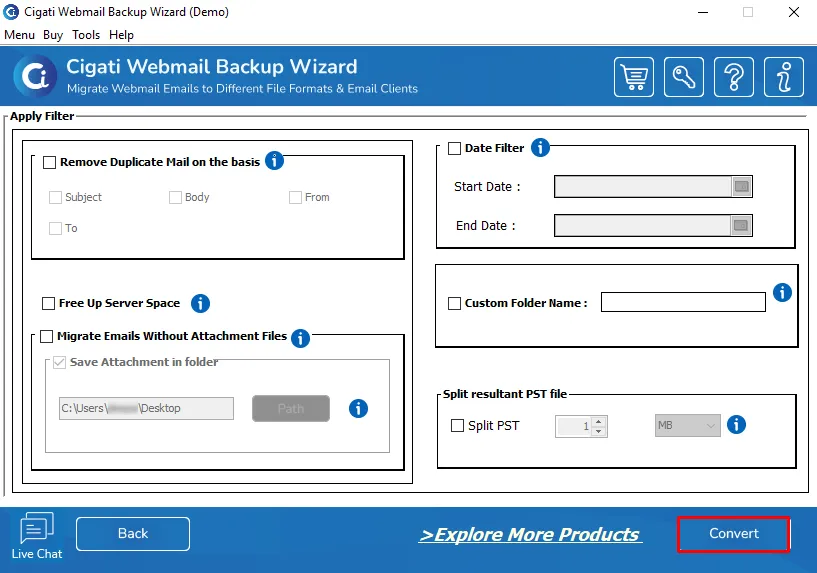Enable the Date Filter checkbox
Image resolution: width=817 pixels, height=573 pixels.
[x=454, y=148]
